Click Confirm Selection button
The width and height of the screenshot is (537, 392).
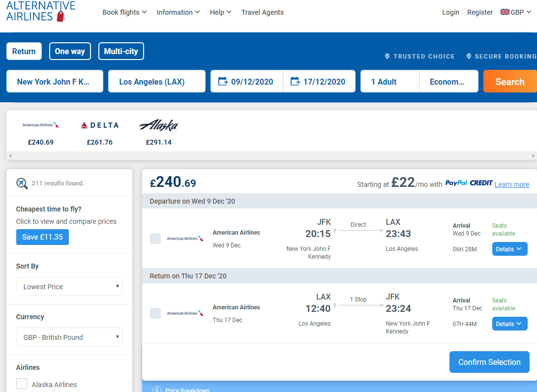pyautogui.click(x=489, y=362)
